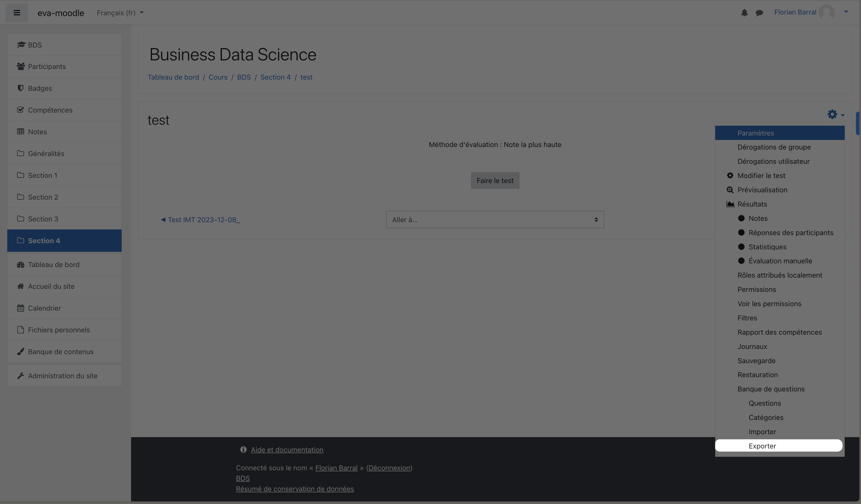
Task: Click Florian Barral's avatar picture
Action: pos(826,13)
